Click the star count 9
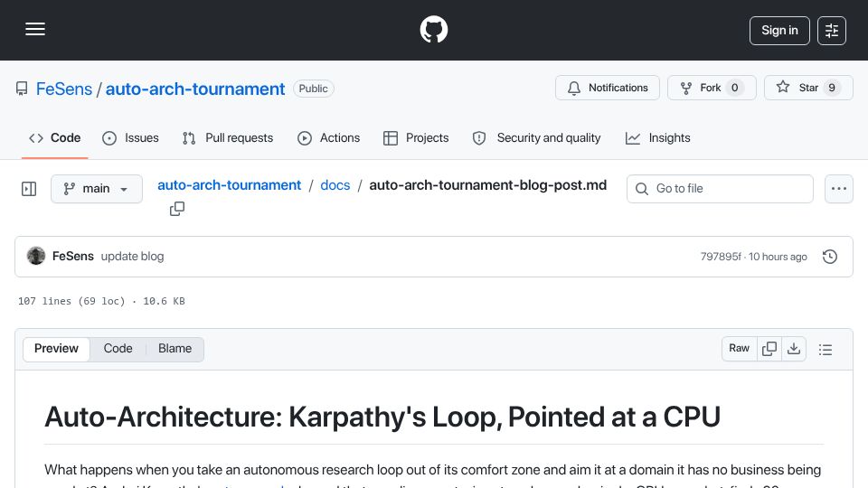 [832, 88]
